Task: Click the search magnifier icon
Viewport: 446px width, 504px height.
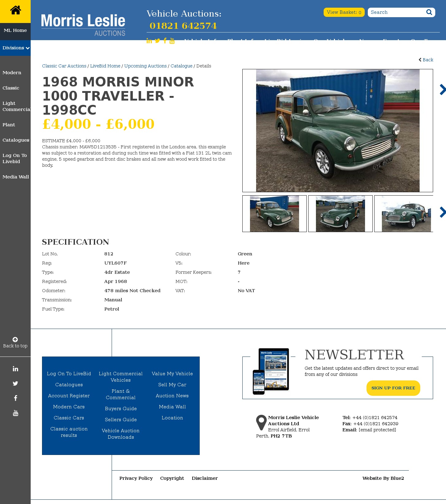Action: pos(429,12)
